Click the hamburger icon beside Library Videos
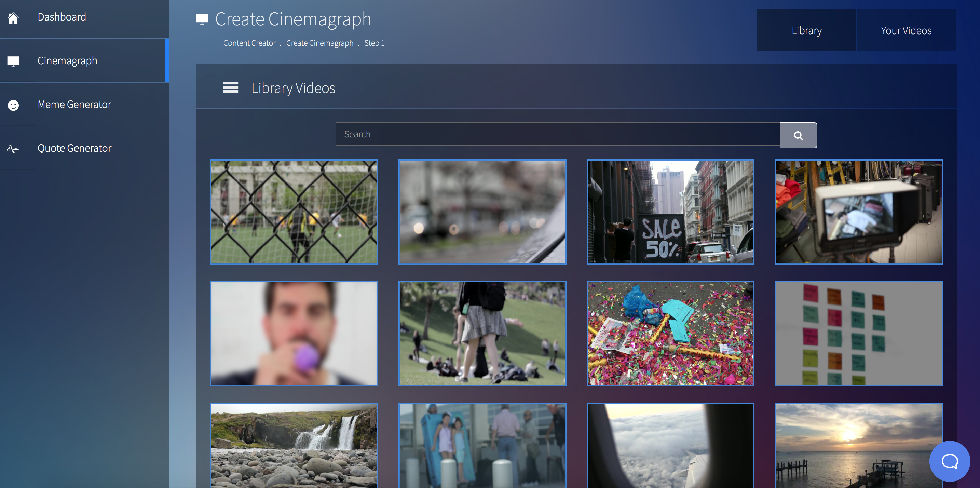 [231, 87]
